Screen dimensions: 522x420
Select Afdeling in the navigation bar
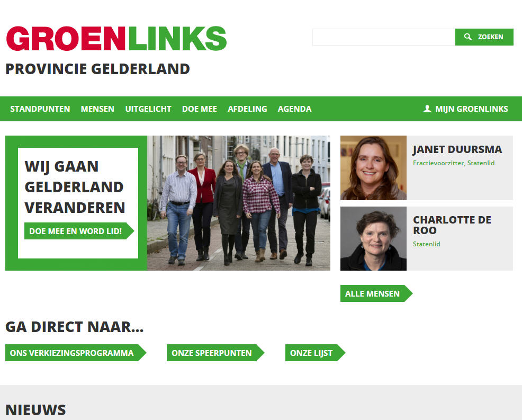coord(247,109)
